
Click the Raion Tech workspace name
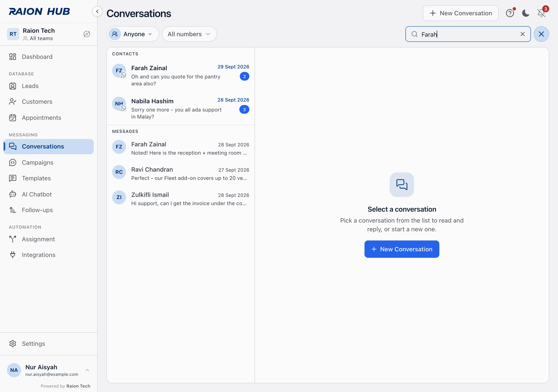pos(39,31)
